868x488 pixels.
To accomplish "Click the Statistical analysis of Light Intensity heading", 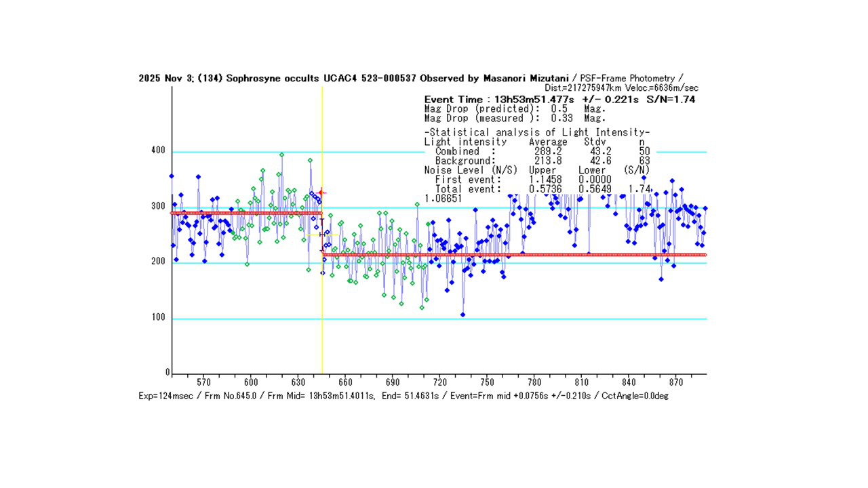I will [536, 132].
